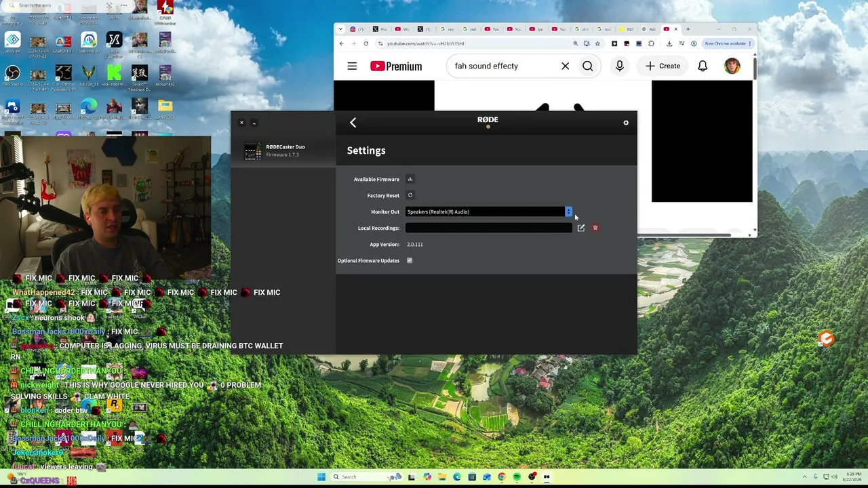This screenshot has width=868, height=488.
Task: Go to YouTube Premium home logo
Action: coord(396,66)
